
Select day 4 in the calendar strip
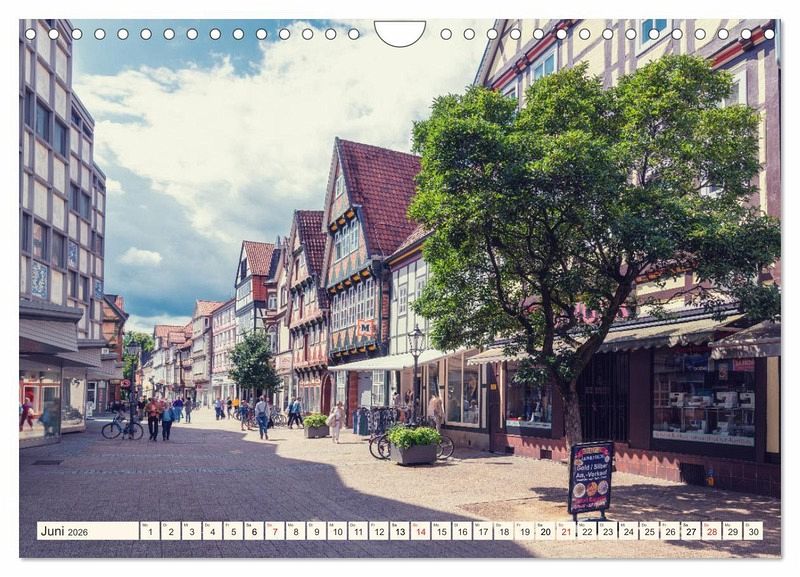coord(211,531)
